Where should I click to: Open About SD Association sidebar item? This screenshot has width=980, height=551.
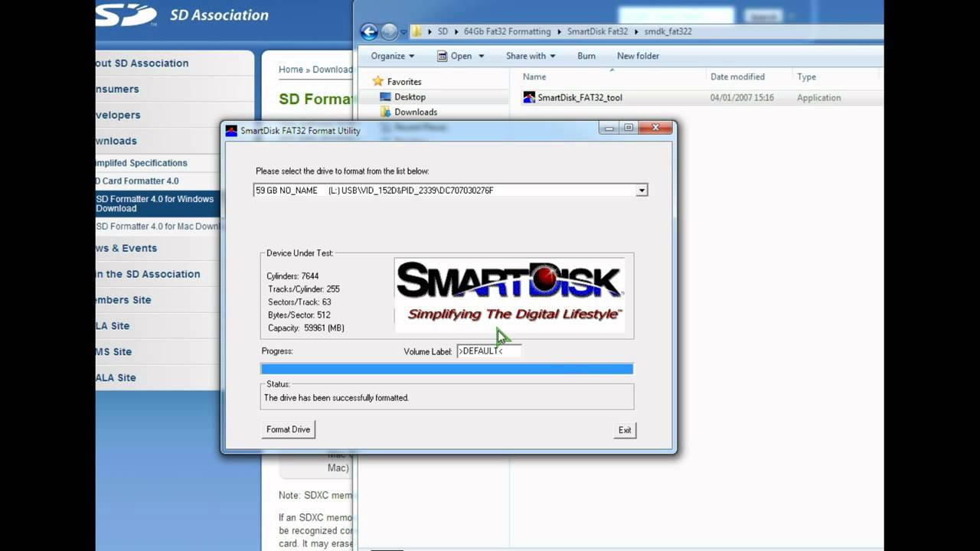point(142,64)
